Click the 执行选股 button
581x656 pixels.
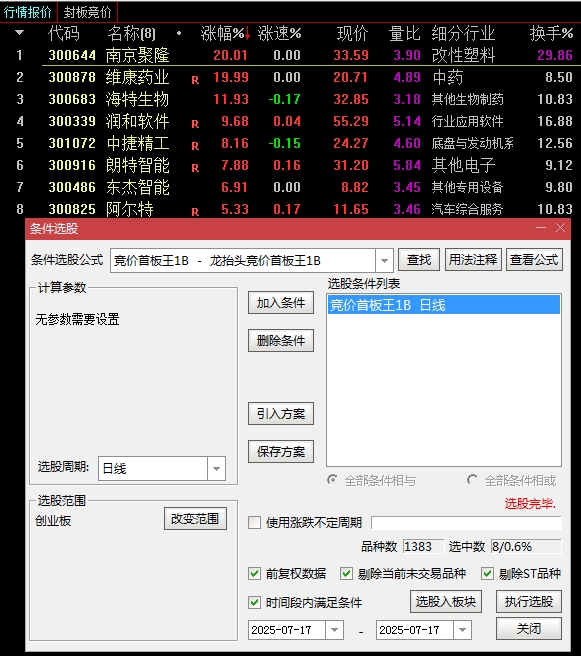[529, 602]
